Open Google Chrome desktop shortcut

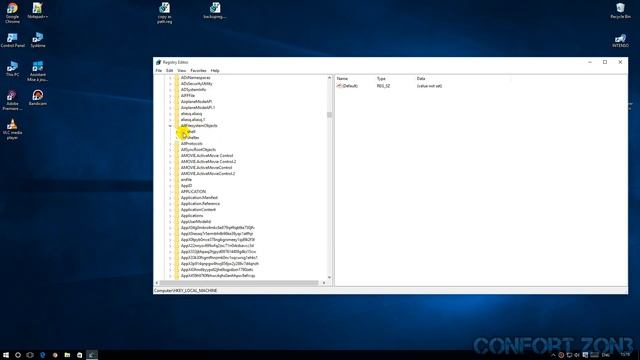[12, 13]
